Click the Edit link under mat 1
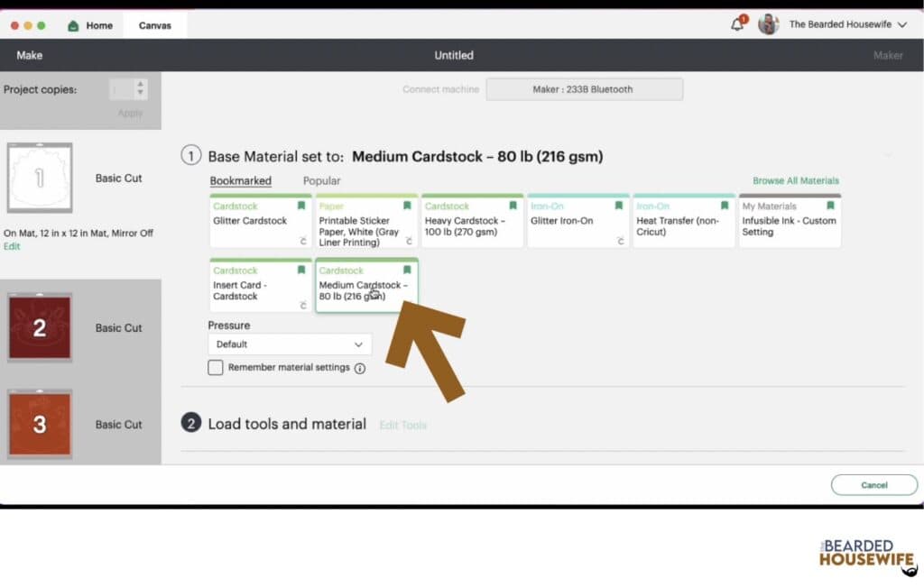This screenshot has width=924, height=587. point(12,246)
